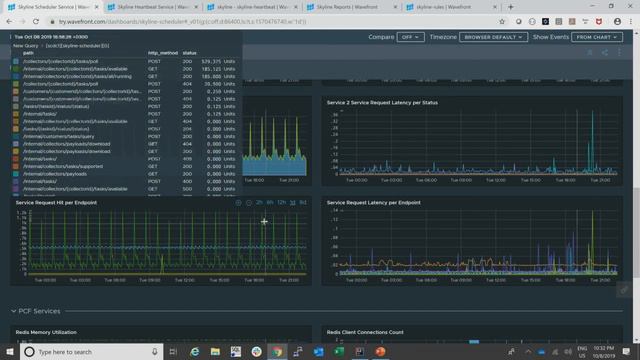Screen dimensions: 640x360
Task: Click the Service Request Latency per Endpoint title
Action: 373,202
